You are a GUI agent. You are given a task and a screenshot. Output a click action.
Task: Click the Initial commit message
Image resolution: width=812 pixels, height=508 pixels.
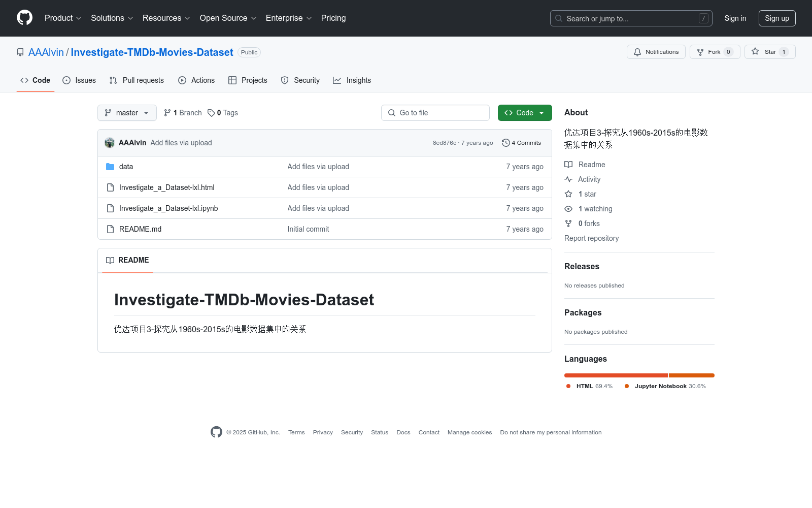coord(308,229)
